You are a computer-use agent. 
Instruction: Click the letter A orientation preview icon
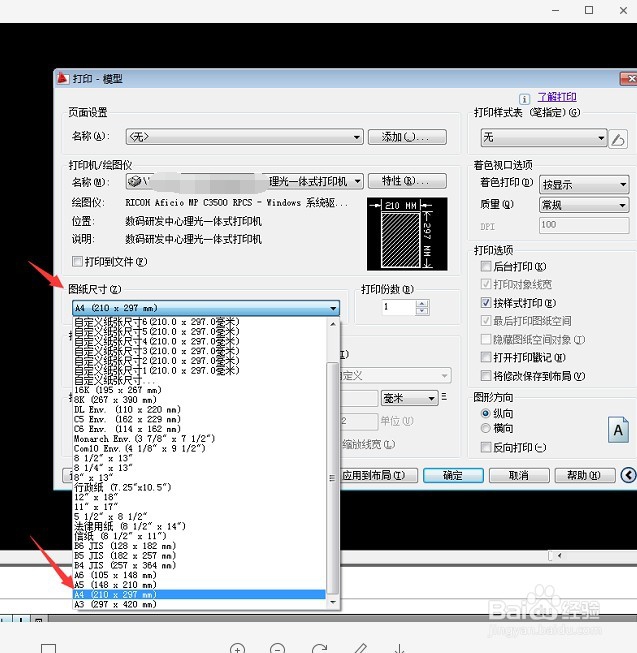(618, 429)
